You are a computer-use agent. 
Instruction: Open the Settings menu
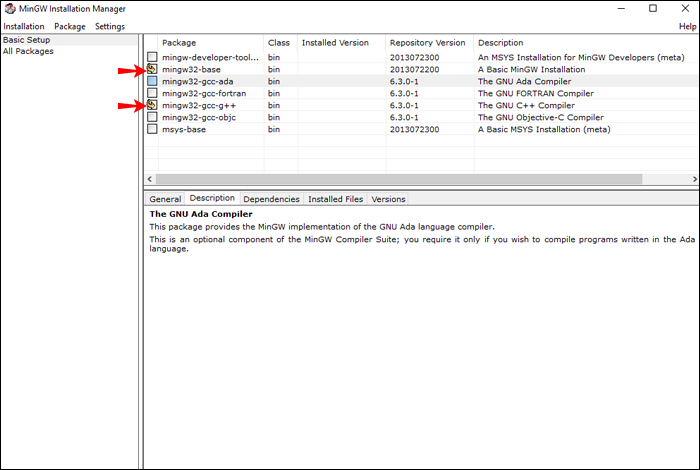point(110,26)
